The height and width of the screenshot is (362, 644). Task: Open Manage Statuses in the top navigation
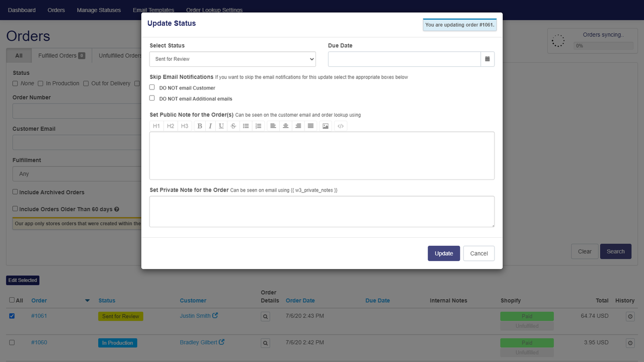coord(99,10)
